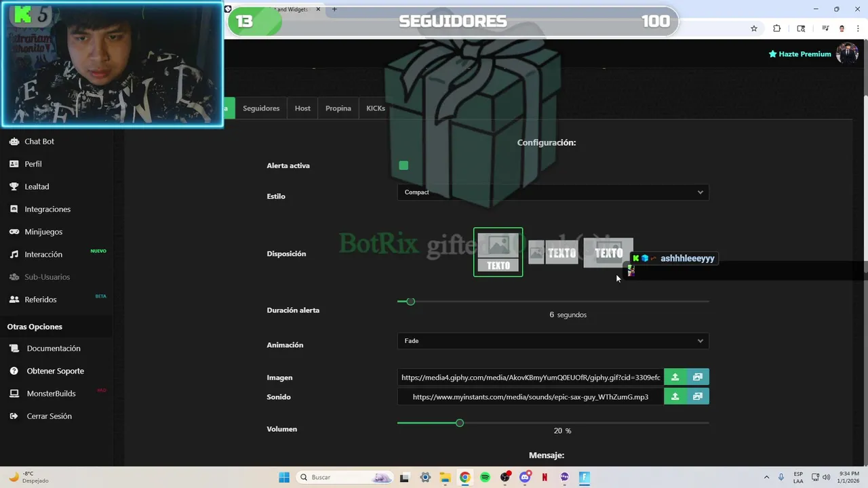Viewport: 868px width, 488px height.
Task: Open the gallery picker for Sonido
Action: (x=698, y=396)
